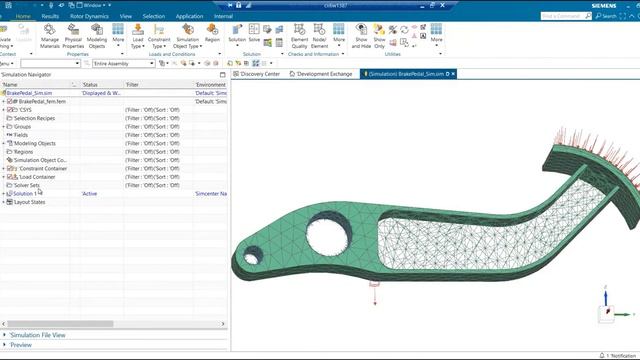Image resolution: width=640 pixels, height=360 pixels.
Task: Open Node/Element information tool
Action: [319, 36]
